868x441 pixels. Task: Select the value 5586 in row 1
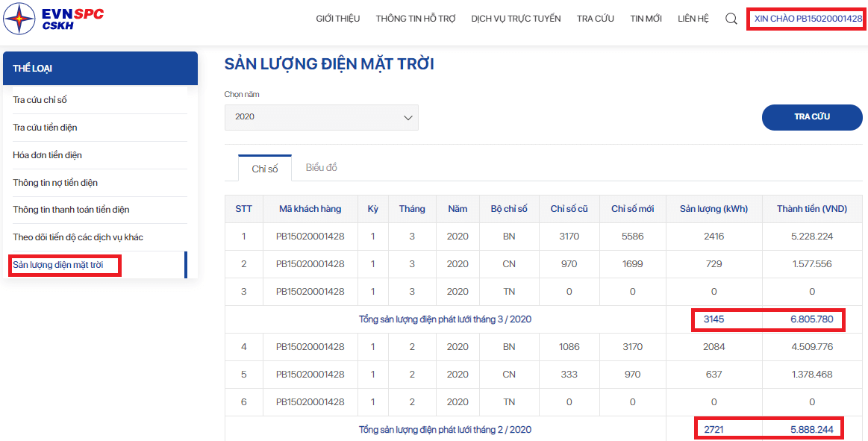tap(633, 237)
